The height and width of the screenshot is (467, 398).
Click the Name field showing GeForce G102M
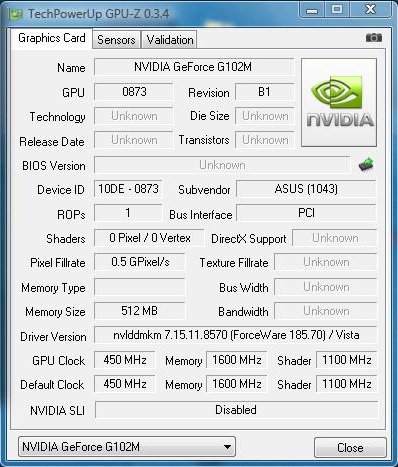pyautogui.click(x=194, y=67)
